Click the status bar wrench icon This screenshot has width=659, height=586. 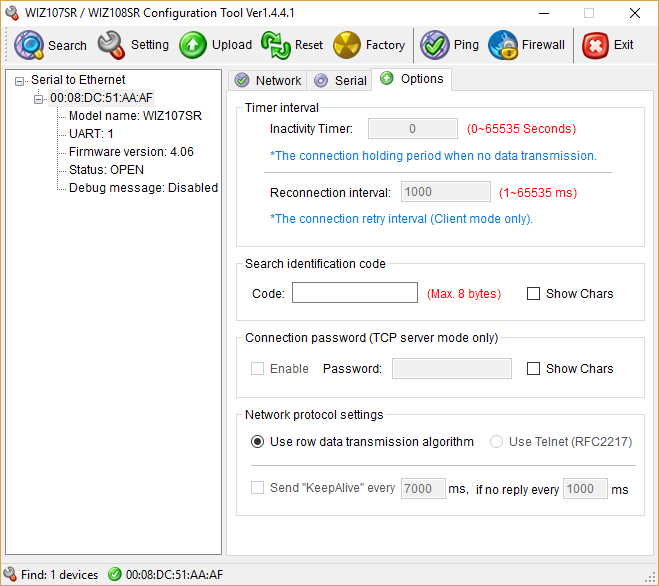point(9,574)
